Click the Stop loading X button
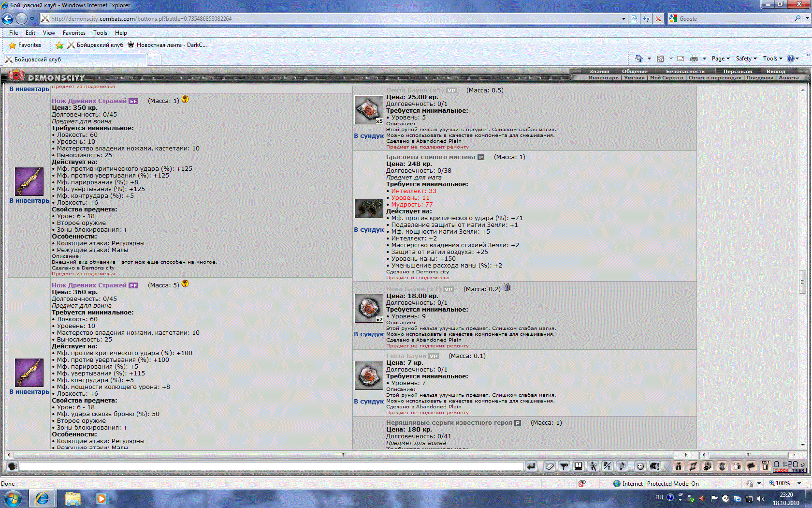The height and width of the screenshot is (508, 812). tap(658, 19)
